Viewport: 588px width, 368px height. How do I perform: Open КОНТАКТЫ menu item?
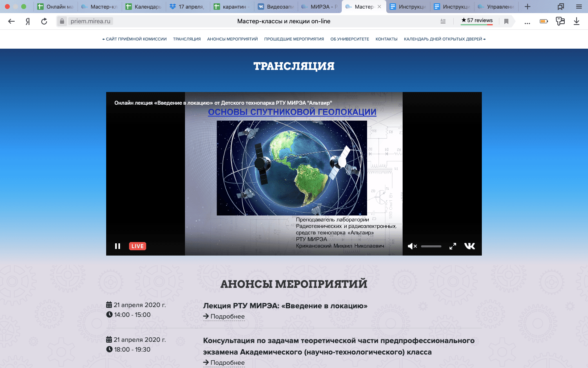coord(386,39)
